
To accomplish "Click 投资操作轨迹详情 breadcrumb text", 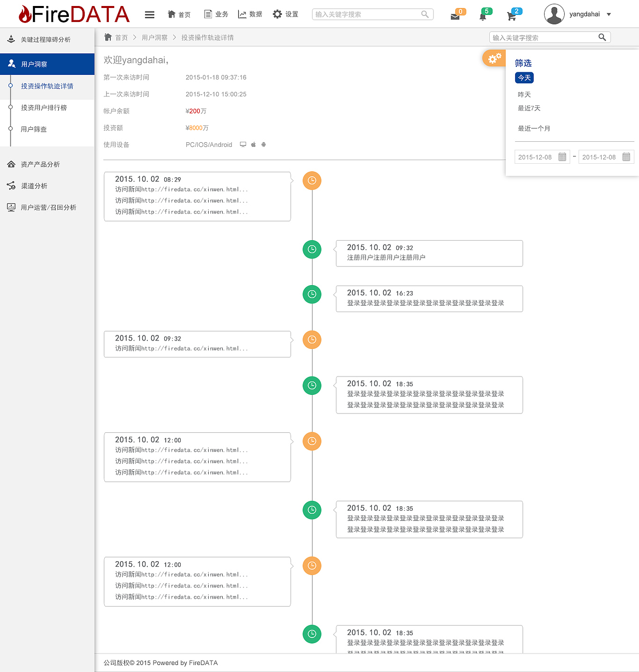I will [x=207, y=37].
